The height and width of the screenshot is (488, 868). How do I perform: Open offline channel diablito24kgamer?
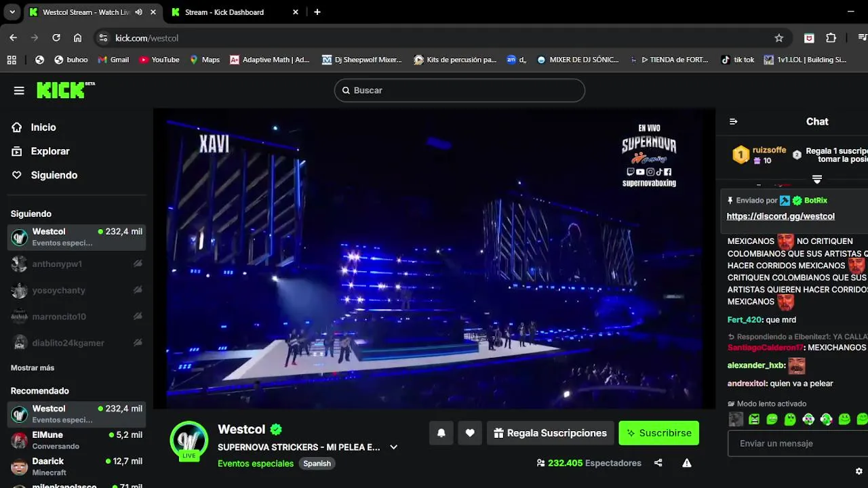(77, 343)
